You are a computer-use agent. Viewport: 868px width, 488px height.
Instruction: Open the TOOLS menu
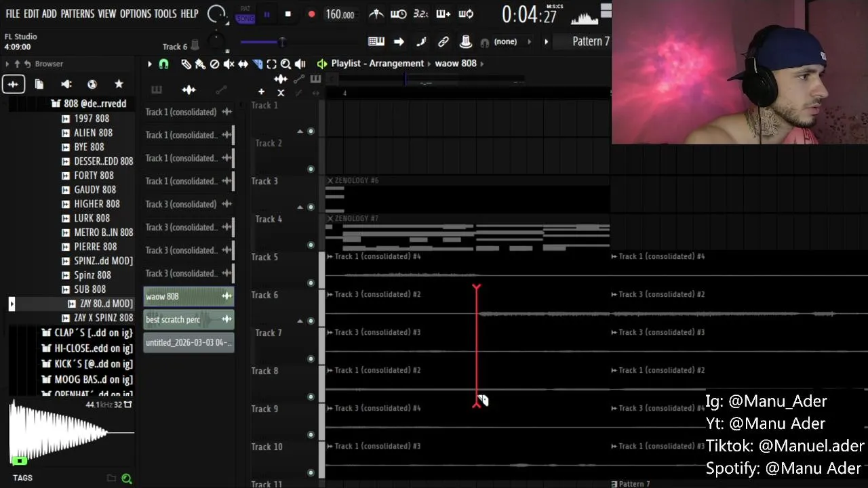click(x=165, y=14)
